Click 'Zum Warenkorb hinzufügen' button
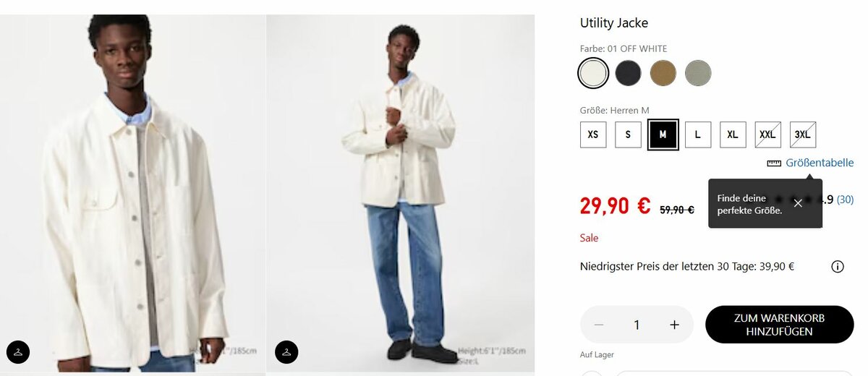The height and width of the screenshot is (376, 868). (x=779, y=325)
